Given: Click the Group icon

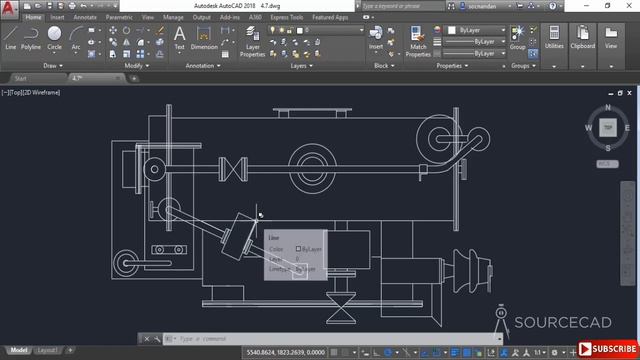Looking at the screenshot, I should pos(517,38).
